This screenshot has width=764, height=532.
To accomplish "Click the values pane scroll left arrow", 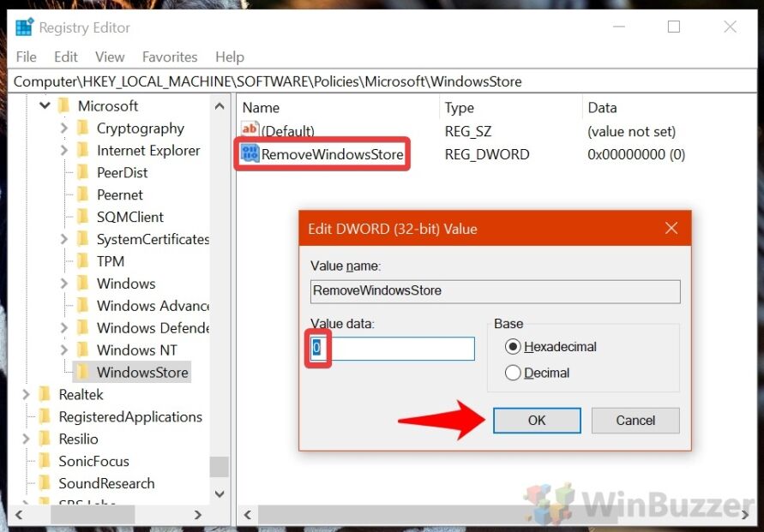I will pos(248,515).
